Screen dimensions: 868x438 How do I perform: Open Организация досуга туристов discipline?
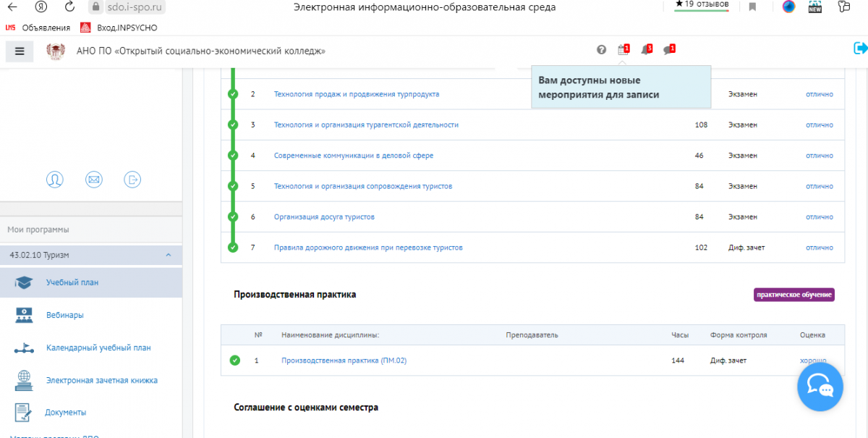tap(324, 216)
